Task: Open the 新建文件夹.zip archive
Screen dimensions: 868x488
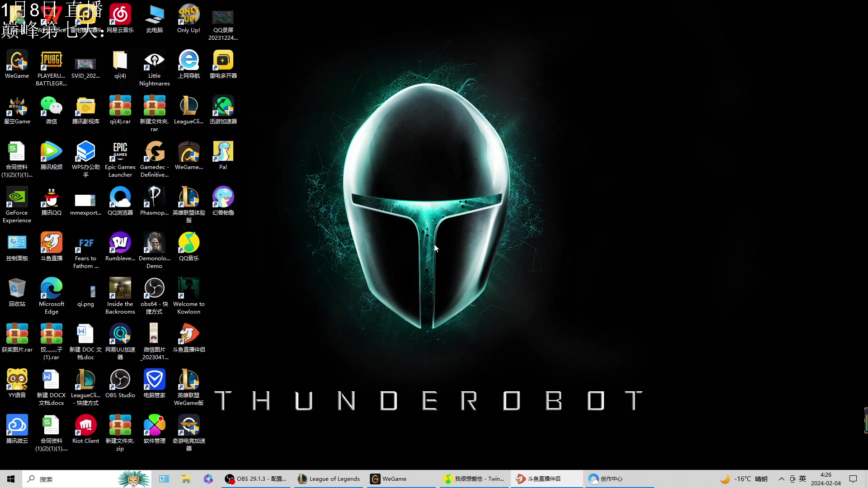Action: coord(120,433)
